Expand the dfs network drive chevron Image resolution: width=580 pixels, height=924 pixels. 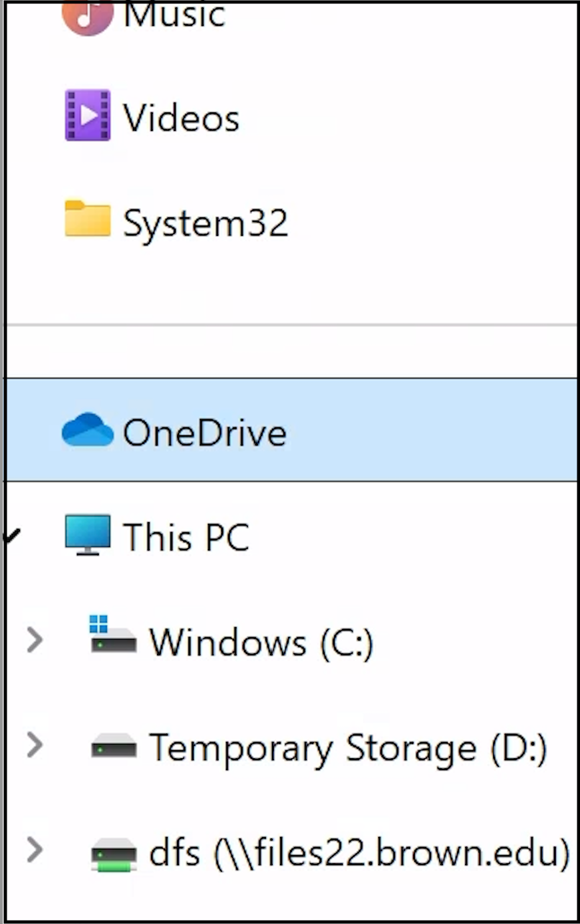34,850
